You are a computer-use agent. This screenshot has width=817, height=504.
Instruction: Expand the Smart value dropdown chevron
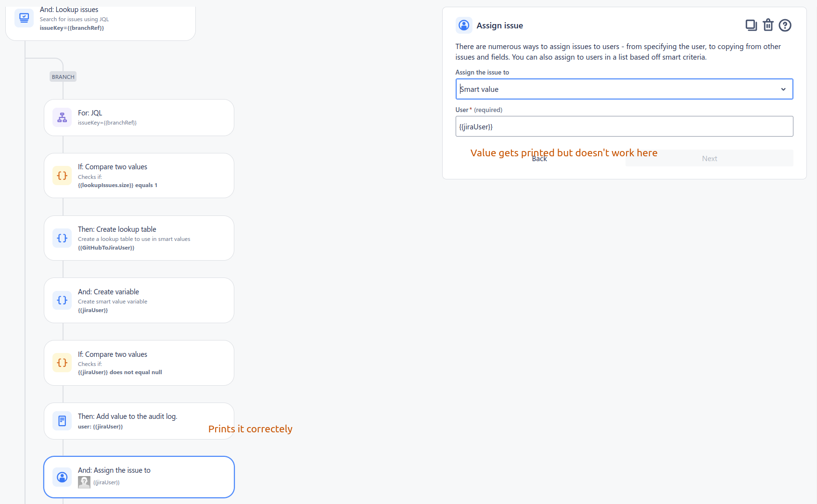click(x=783, y=89)
